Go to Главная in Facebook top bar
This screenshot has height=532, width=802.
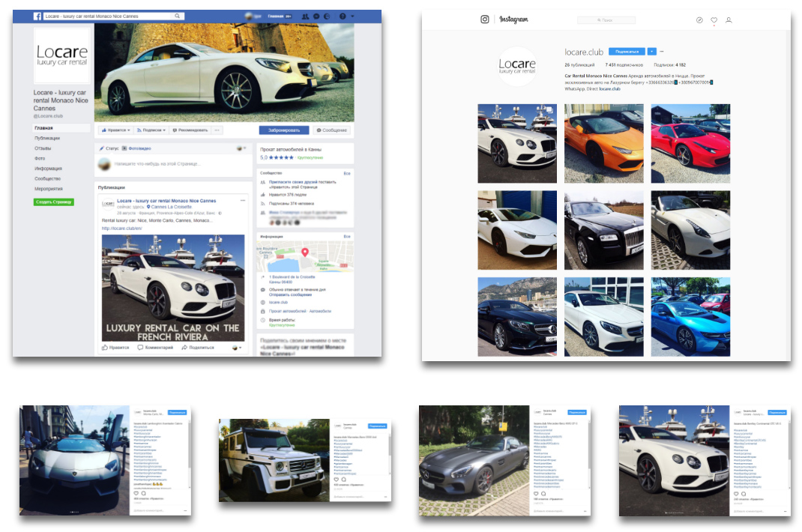point(276,16)
